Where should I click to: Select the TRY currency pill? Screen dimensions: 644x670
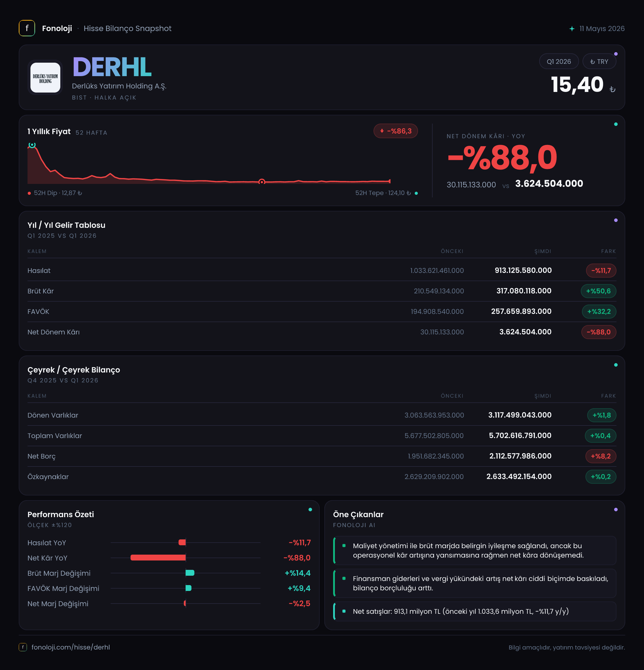599,61
